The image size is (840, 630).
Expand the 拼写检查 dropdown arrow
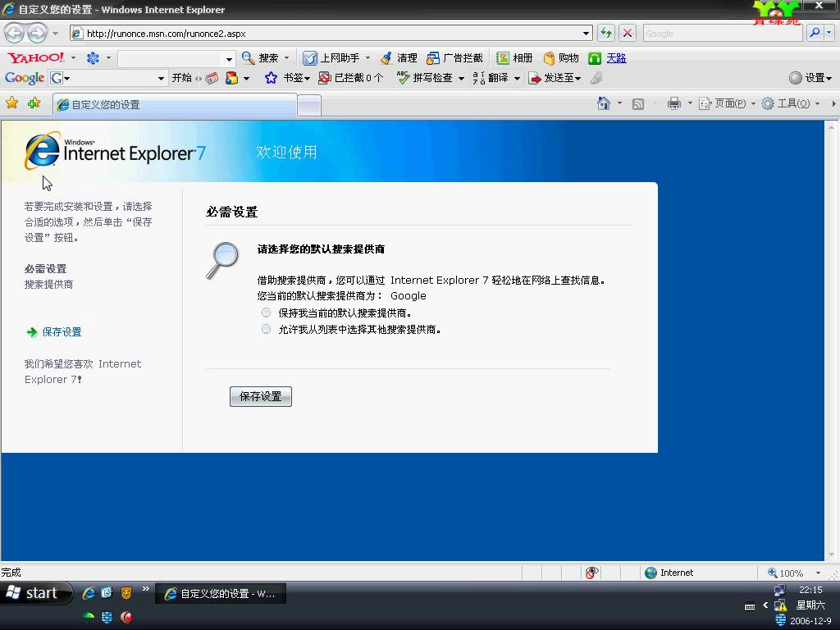click(x=461, y=78)
